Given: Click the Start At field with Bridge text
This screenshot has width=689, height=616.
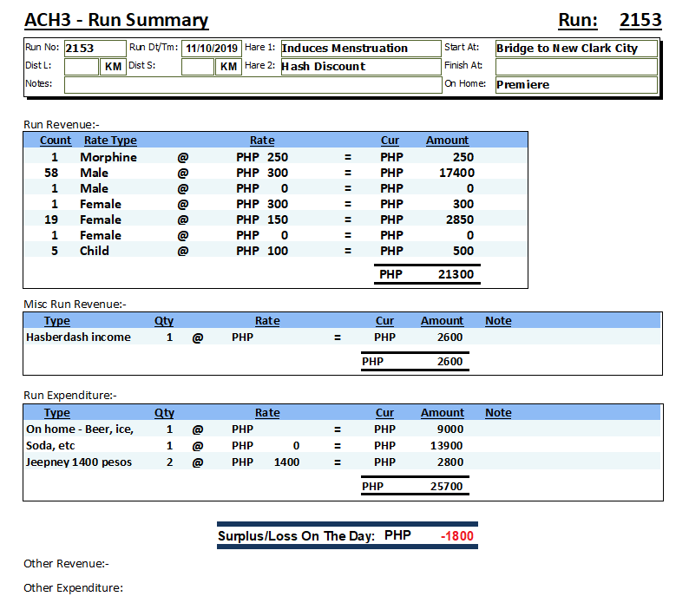Looking at the screenshot, I should click(x=575, y=49).
